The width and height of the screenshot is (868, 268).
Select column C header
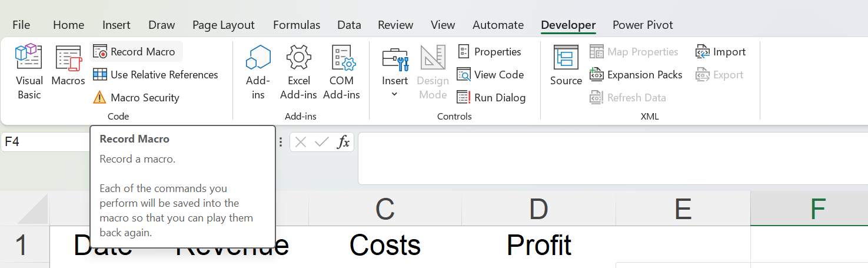385,209
